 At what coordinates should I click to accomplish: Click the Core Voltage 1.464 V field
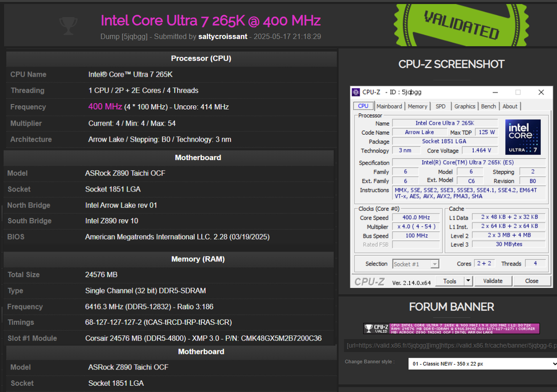coord(481,150)
